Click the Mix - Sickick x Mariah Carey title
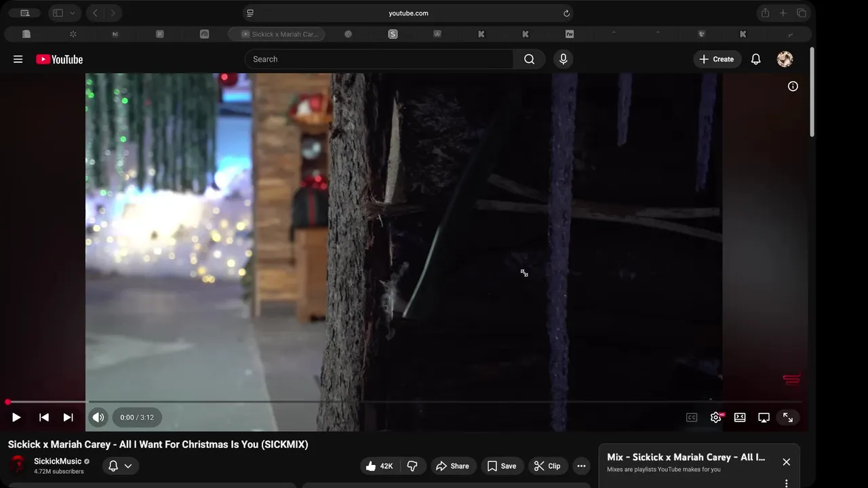 pyautogui.click(x=686, y=457)
